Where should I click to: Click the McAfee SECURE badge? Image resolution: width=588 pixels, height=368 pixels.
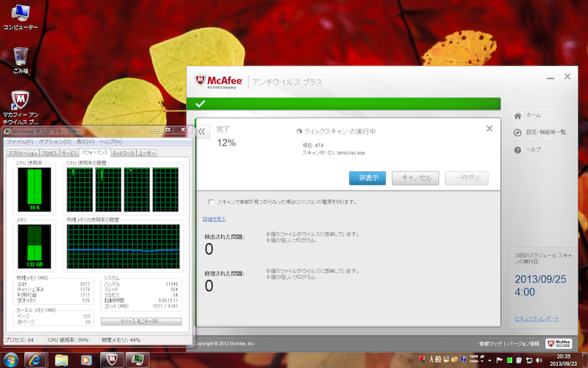pos(559,343)
